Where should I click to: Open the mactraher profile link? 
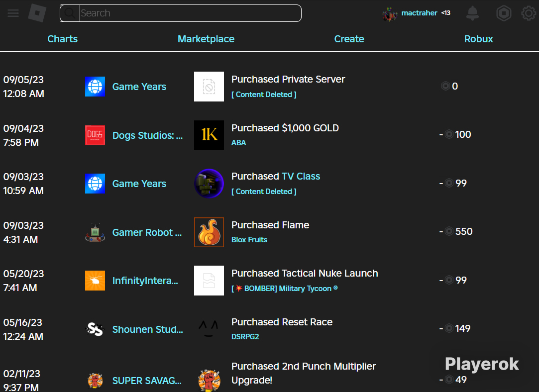point(419,13)
